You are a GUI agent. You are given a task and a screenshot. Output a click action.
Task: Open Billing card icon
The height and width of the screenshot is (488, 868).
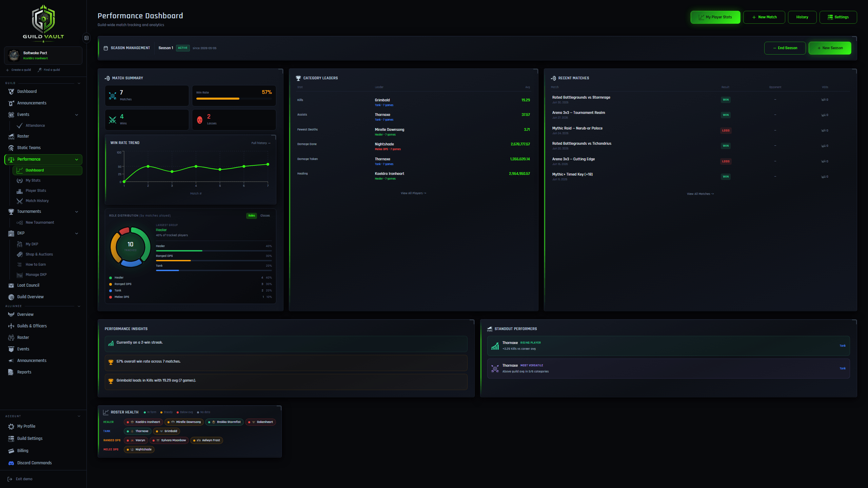pyautogui.click(x=11, y=451)
